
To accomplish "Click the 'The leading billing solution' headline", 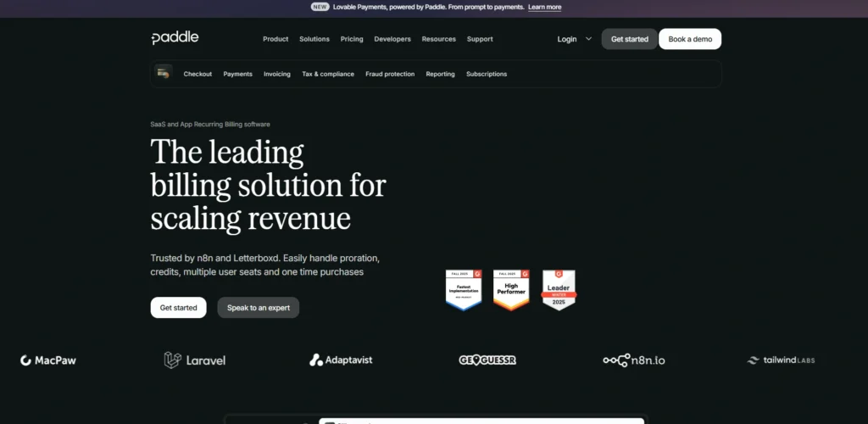I will pyautogui.click(x=268, y=184).
